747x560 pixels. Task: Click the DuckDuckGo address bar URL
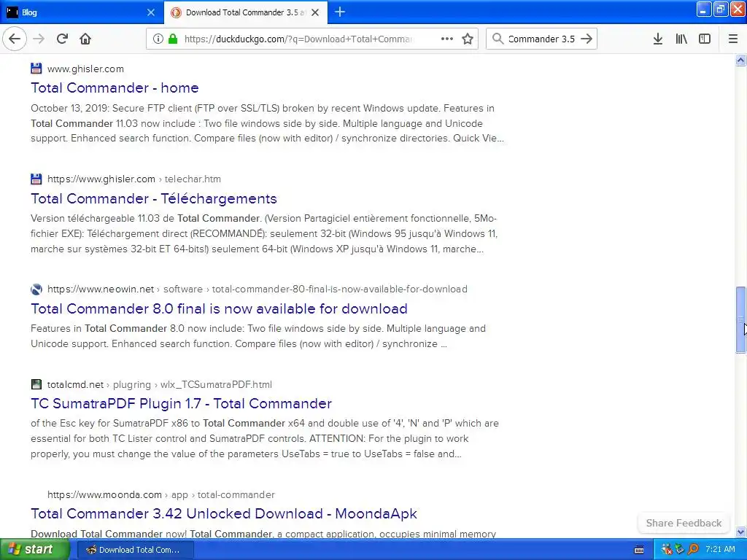(x=298, y=39)
